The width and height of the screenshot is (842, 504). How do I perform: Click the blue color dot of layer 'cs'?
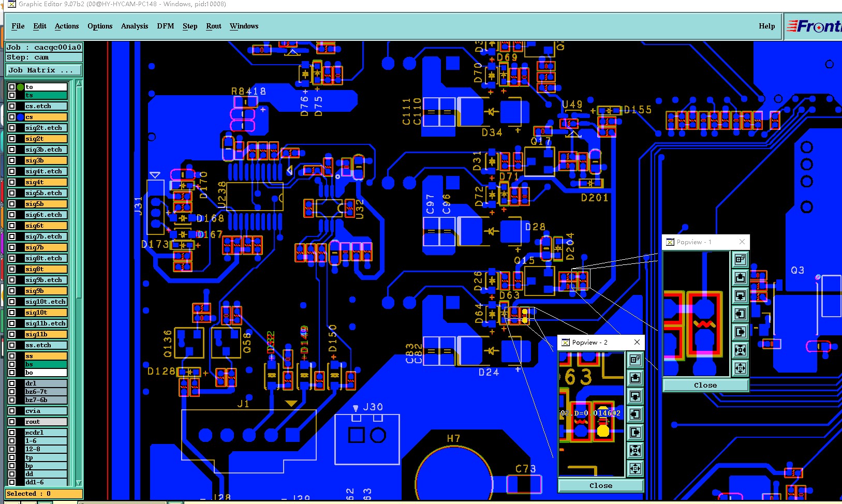tap(20, 117)
